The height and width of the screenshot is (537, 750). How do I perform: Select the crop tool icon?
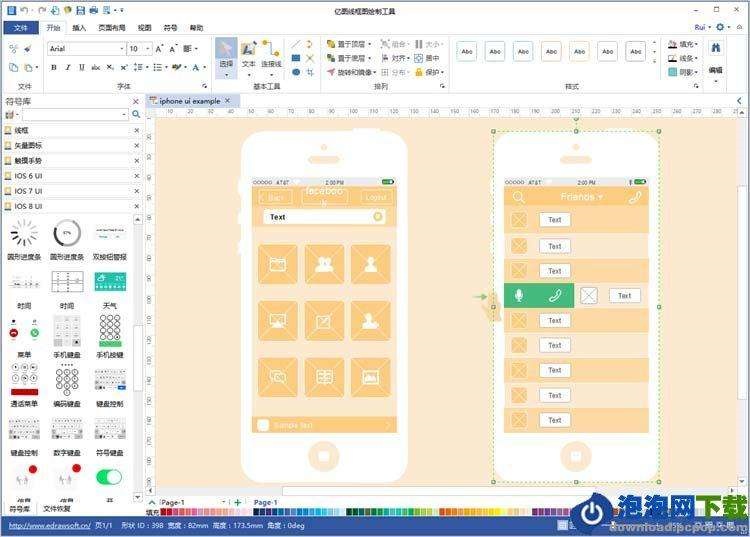tap(310, 72)
